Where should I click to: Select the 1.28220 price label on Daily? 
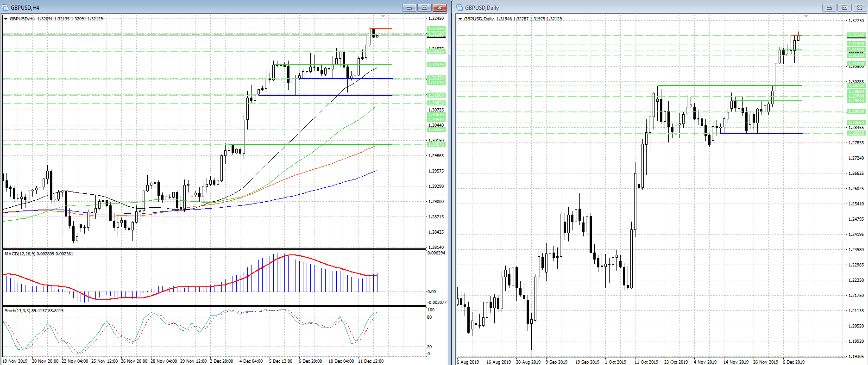[855, 133]
